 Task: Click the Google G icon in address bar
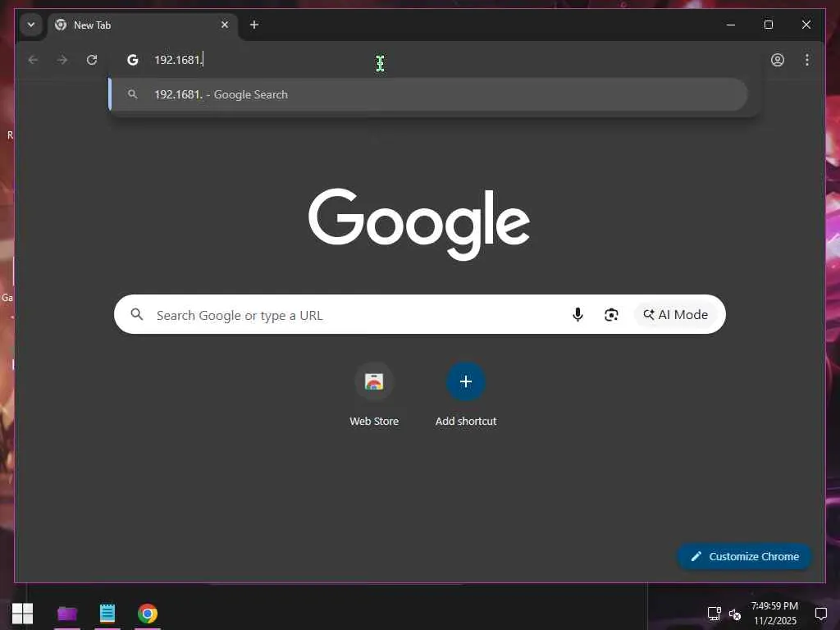[132, 59]
